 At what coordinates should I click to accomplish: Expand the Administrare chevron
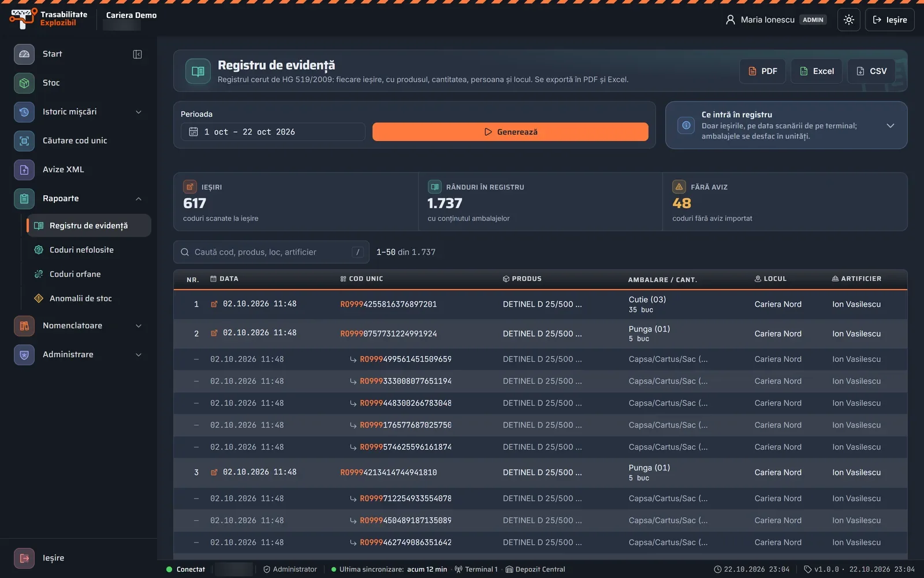click(x=139, y=354)
